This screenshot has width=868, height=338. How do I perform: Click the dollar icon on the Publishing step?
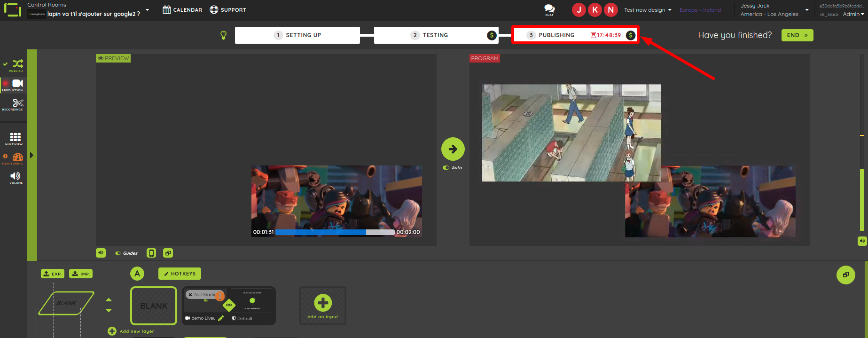[631, 35]
